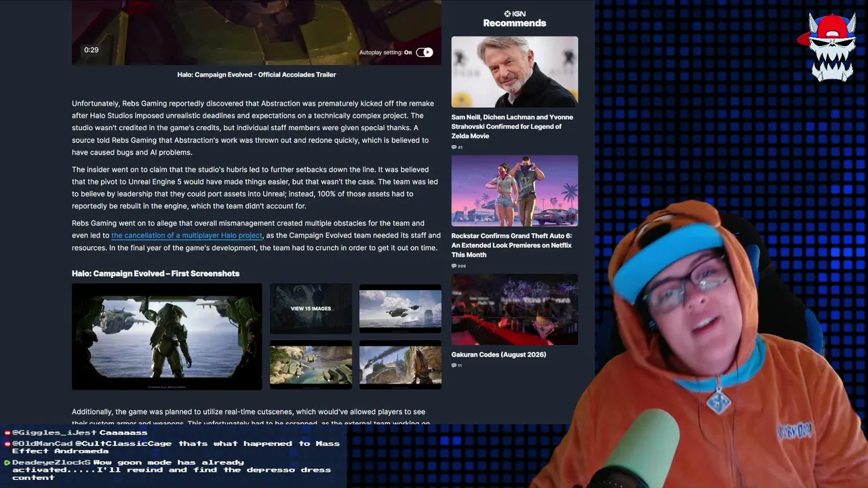
Task: Open the Master Chief dropship screenshot
Action: coord(167,337)
